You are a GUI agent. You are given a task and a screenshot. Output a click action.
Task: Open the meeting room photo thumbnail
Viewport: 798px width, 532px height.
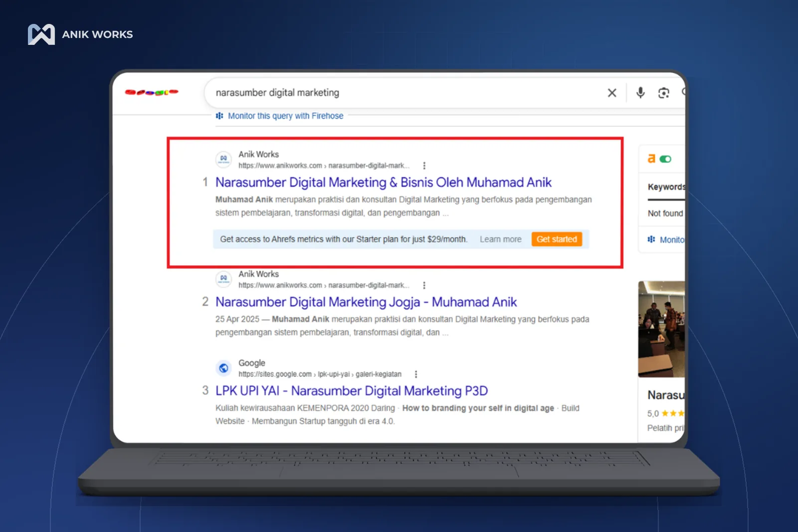click(x=661, y=329)
